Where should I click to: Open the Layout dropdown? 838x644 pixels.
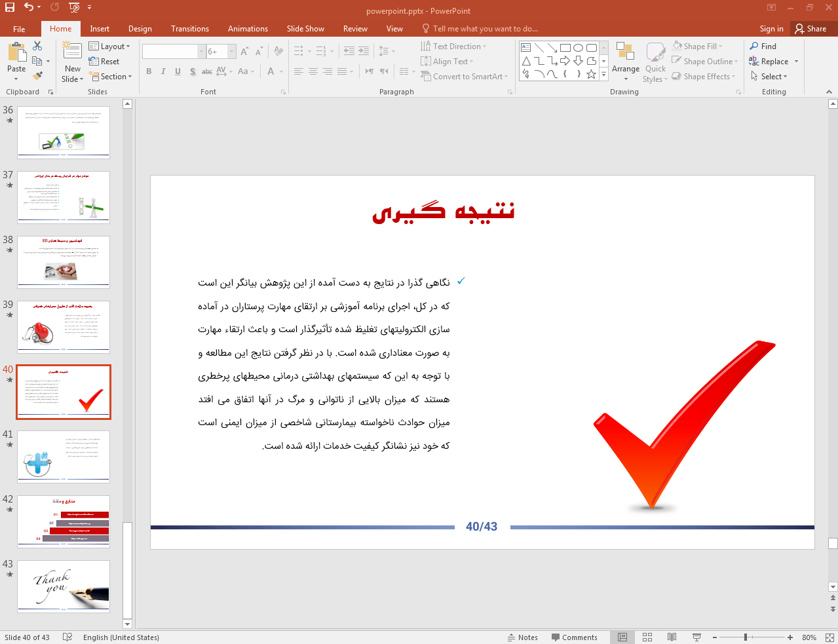coord(109,47)
